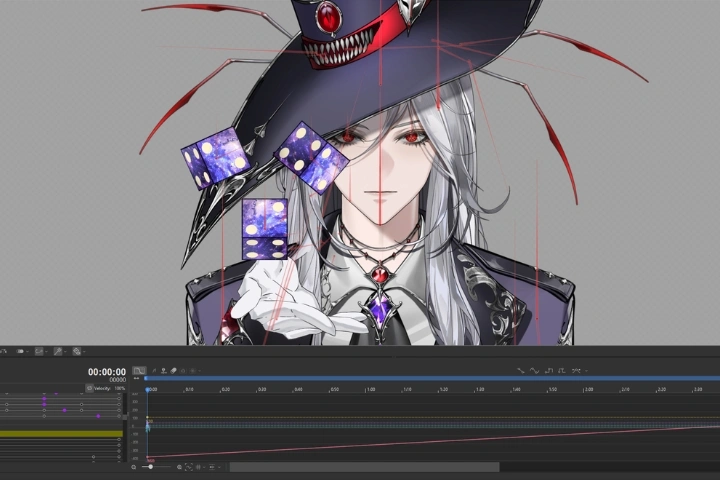The height and width of the screenshot is (480, 720).
Task: Select the curve pencil tool beside graph button
Action: pos(154,371)
